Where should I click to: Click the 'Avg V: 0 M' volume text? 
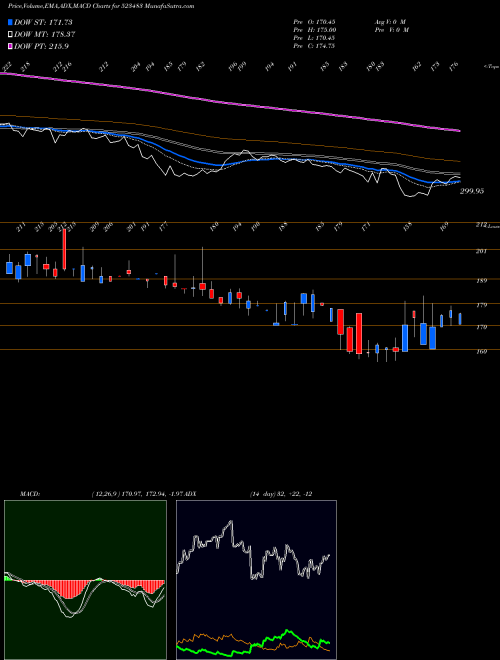pos(390,22)
